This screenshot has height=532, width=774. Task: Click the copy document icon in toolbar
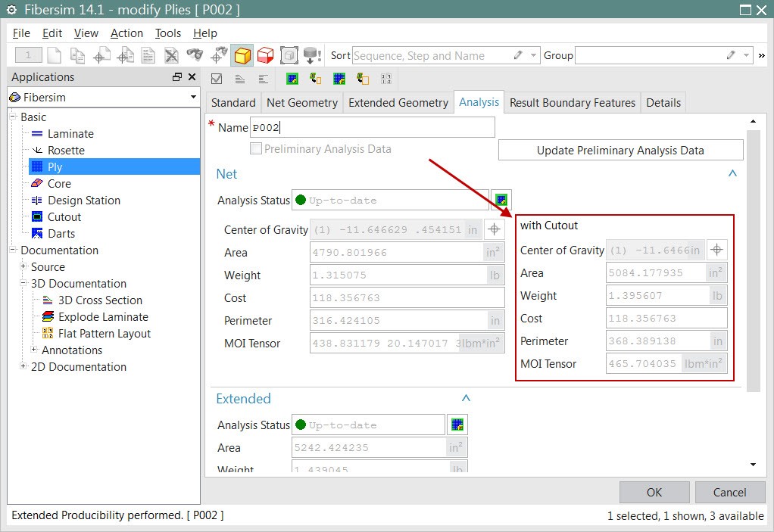(77, 54)
